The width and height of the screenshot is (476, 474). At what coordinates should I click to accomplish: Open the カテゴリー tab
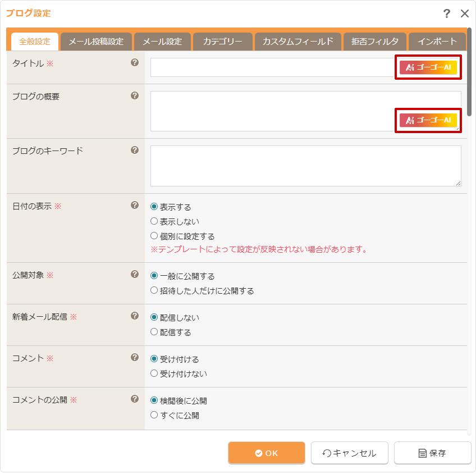point(222,42)
